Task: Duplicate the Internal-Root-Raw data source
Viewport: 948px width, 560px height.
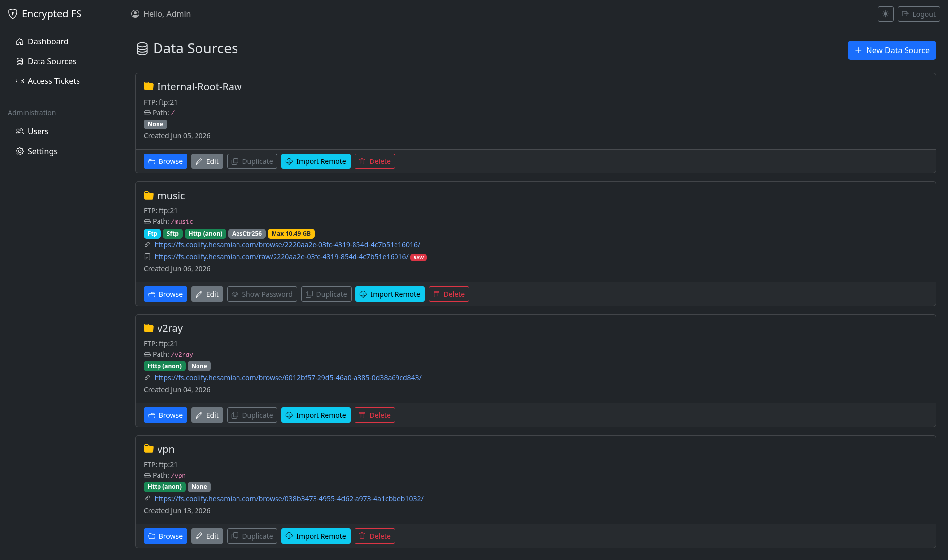Action: pyautogui.click(x=252, y=161)
